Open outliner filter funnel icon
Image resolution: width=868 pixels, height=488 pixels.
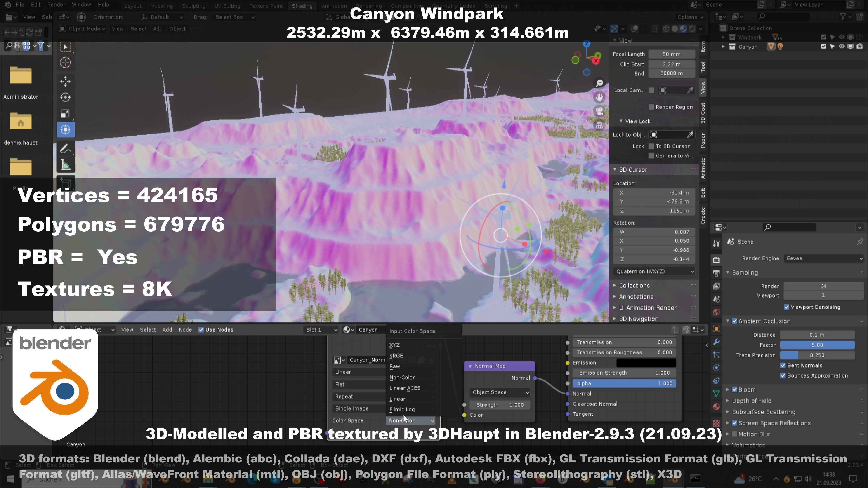(843, 16)
